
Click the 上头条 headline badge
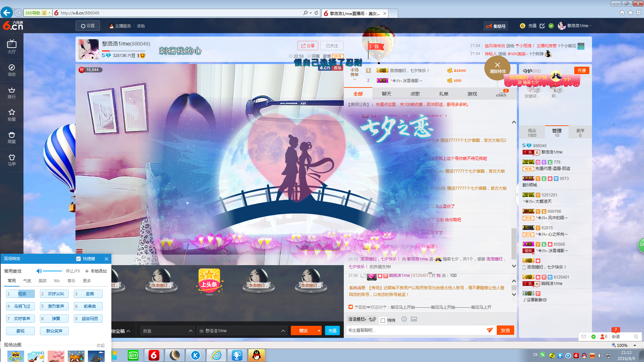coord(209,282)
